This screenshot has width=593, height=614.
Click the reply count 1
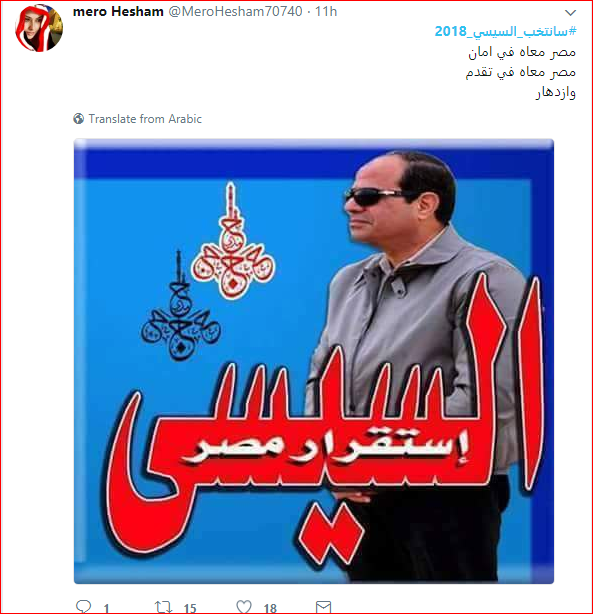106,608
